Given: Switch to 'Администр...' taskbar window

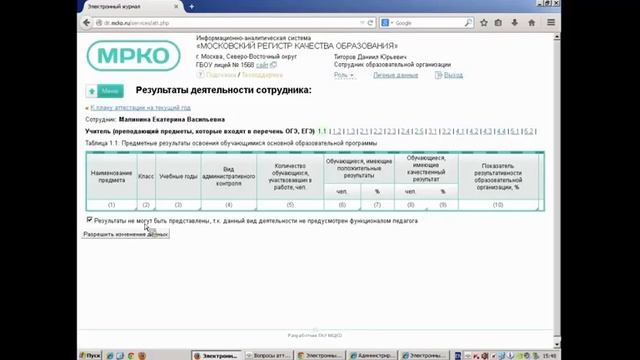Looking at the screenshot, I should tap(372, 356).
